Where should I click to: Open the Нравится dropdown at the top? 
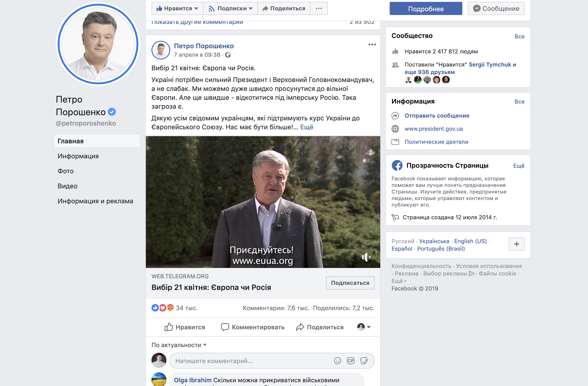point(196,8)
